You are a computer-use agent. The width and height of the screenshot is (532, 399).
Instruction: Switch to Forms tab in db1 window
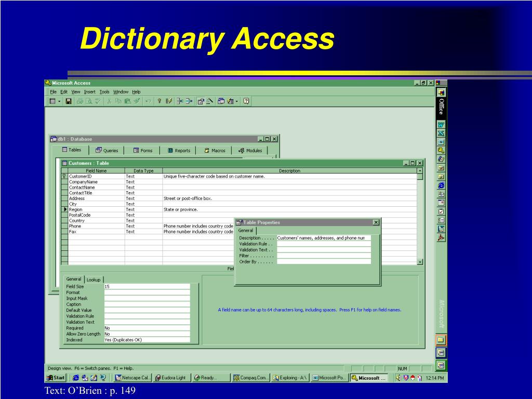pos(142,150)
